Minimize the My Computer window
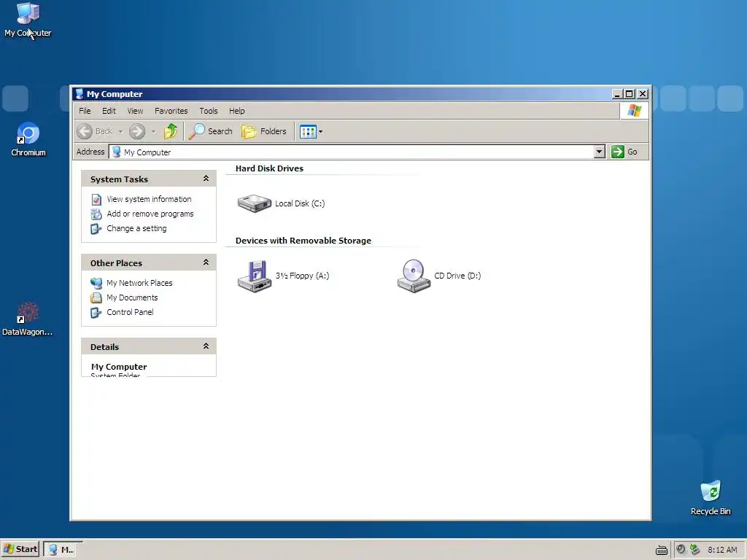This screenshot has height=560, width=747. point(617,94)
